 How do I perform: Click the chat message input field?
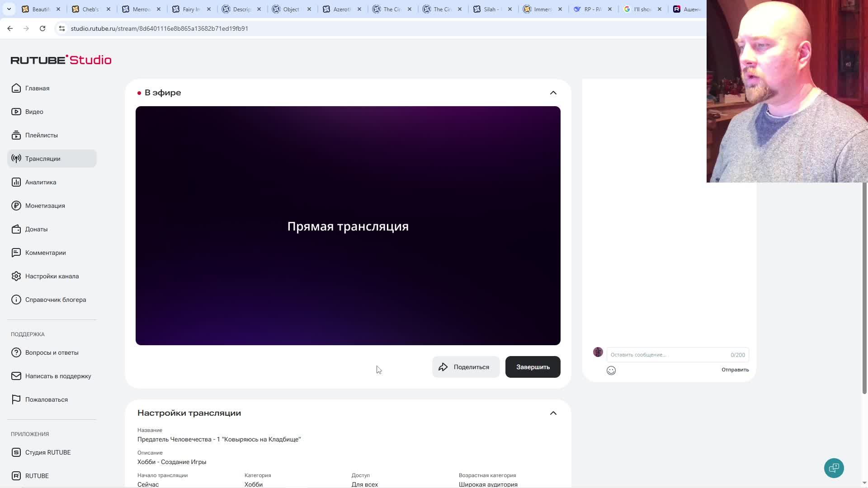coord(667,355)
